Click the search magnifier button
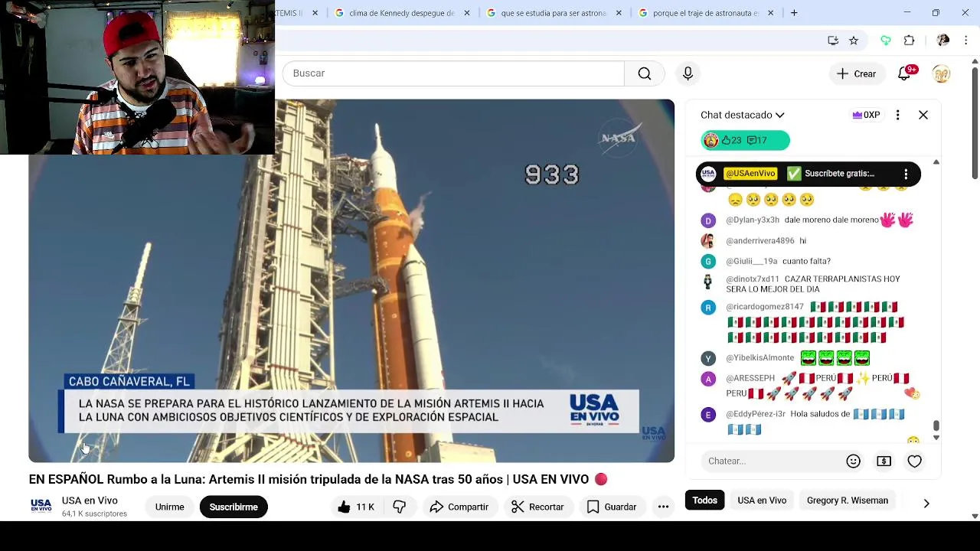Viewport: 980px width, 551px height. 645,73
